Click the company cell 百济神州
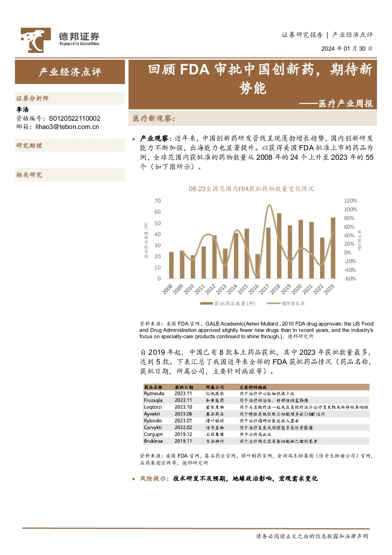Viewport: 392px width, 555px height. (215, 441)
